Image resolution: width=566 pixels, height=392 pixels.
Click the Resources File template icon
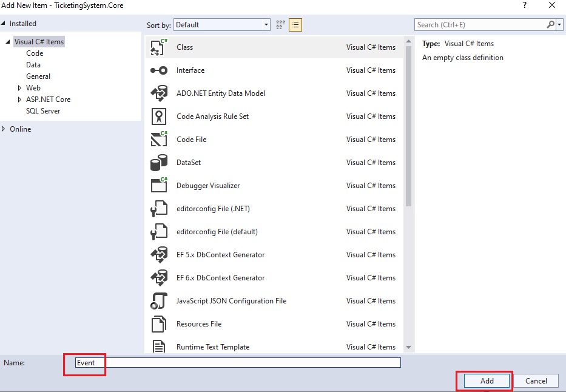click(159, 324)
